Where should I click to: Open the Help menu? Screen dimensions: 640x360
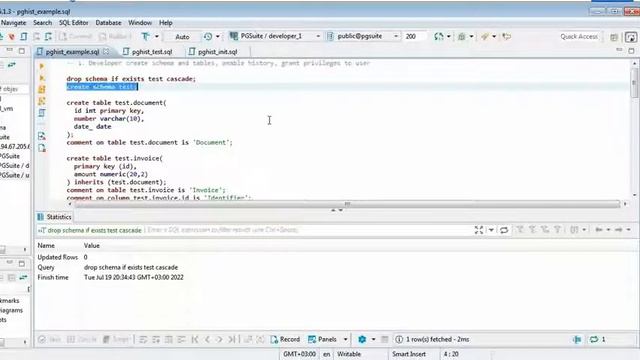coord(165,23)
